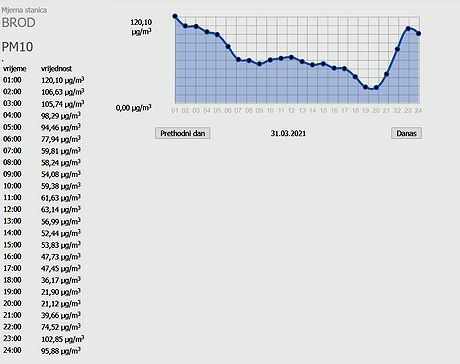The image size is (460, 364).
Task: Select the final chart point at hour 24
Action: (x=419, y=34)
